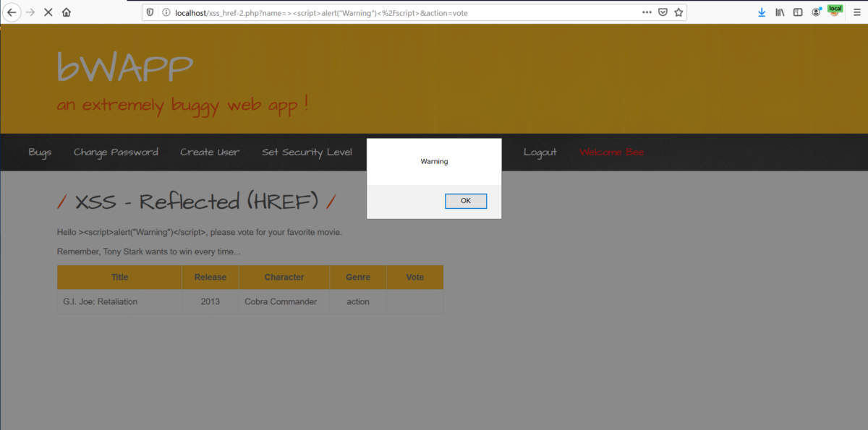The image size is (868, 430).
Task: Click the Character column header
Action: 284,278
